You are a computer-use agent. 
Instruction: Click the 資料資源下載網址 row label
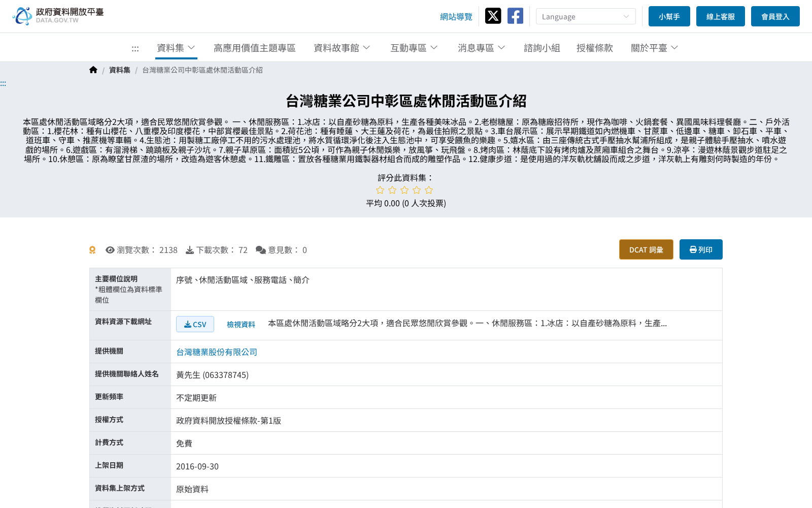123,322
